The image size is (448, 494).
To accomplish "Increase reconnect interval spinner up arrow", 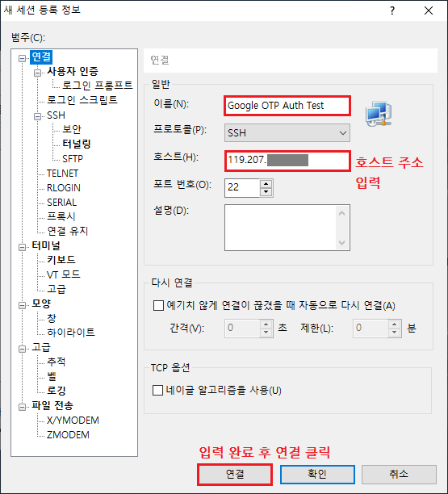I will coord(266,324).
